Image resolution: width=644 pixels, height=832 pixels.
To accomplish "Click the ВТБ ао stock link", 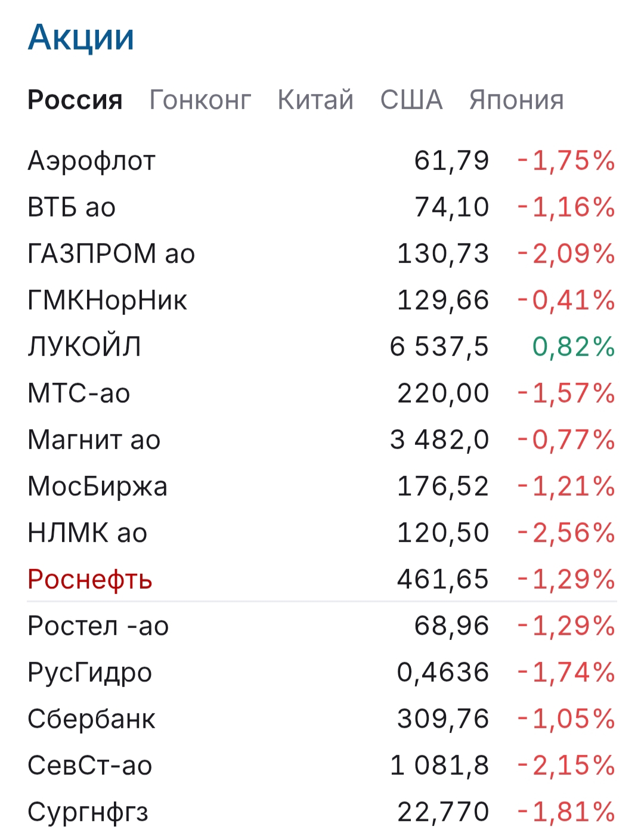I will tap(72, 208).
